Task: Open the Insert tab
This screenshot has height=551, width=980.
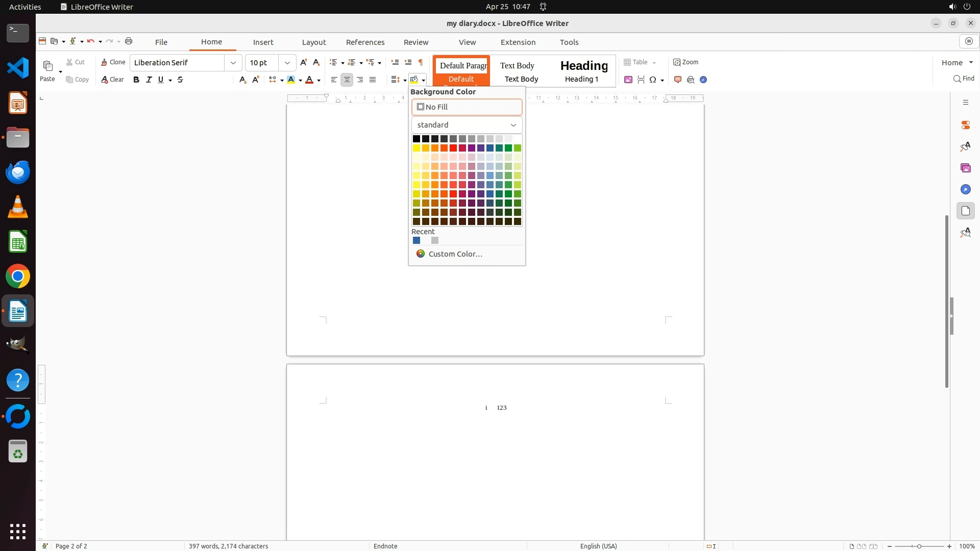Action: pos(263,42)
